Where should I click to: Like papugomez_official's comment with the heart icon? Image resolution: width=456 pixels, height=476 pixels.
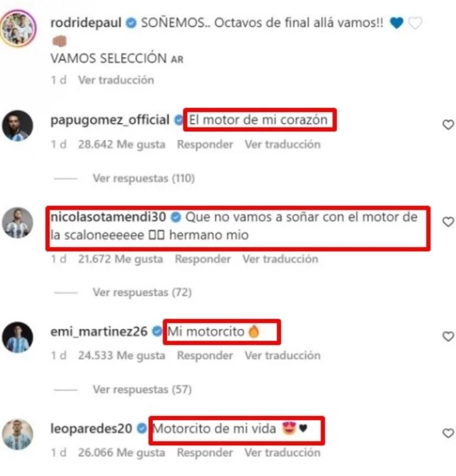448,125
